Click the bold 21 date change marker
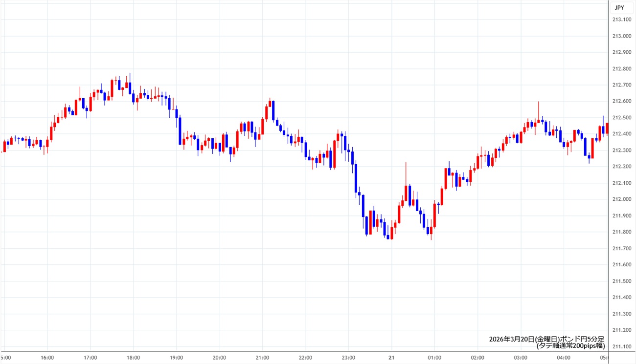The width and height of the screenshot is (636, 364). 391,357
